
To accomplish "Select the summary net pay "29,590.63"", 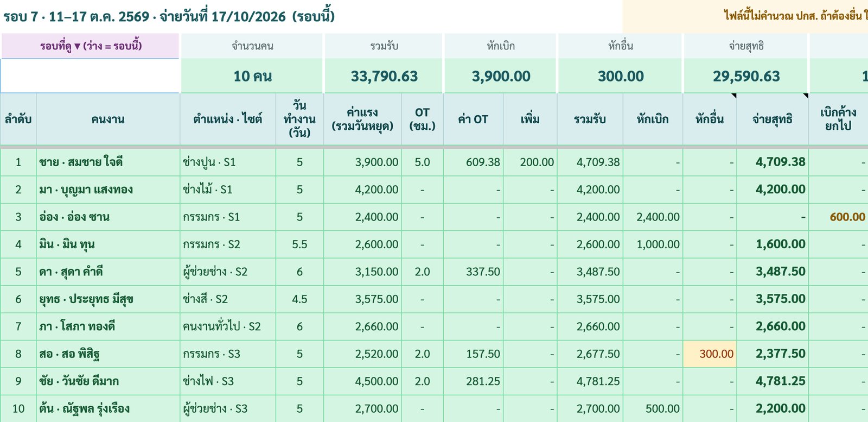I will pyautogui.click(x=746, y=77).
